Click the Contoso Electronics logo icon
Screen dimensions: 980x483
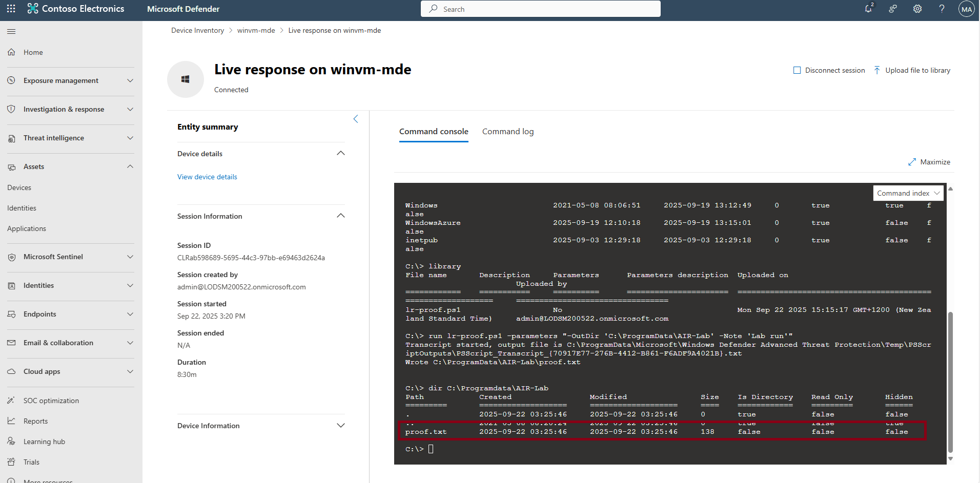tap(33, 9)
